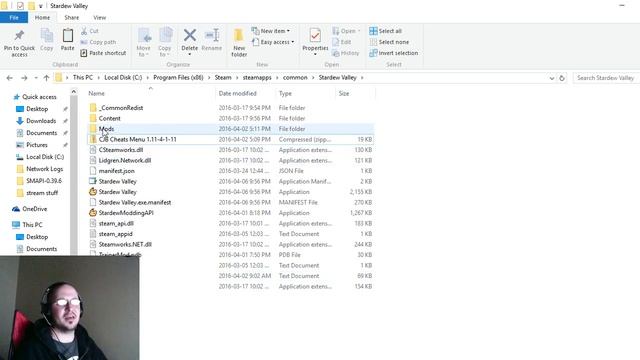Open the Properties dropdown arrow
Screen dimensions: 640x360
(x=315, y=54)
